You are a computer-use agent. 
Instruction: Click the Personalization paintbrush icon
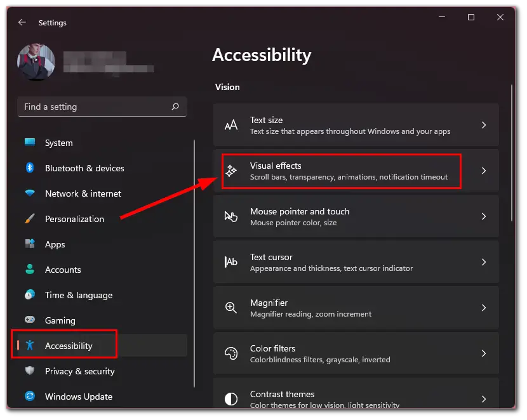pos(30,218)
